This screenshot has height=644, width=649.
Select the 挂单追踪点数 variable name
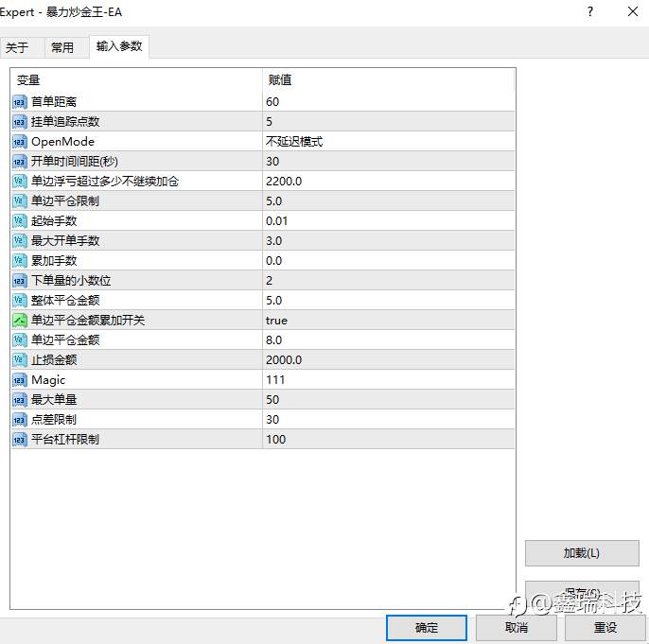click(65, 122)
